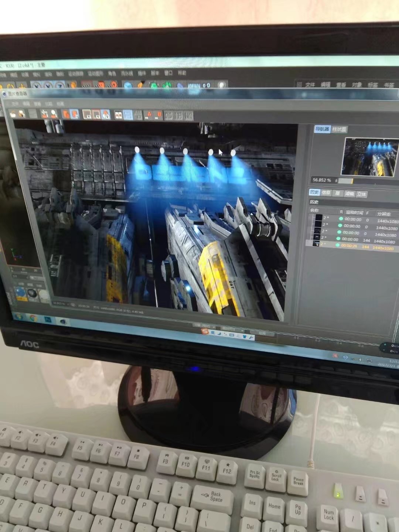Select the highlighted 00:00:26 history row

coord(353,245)
